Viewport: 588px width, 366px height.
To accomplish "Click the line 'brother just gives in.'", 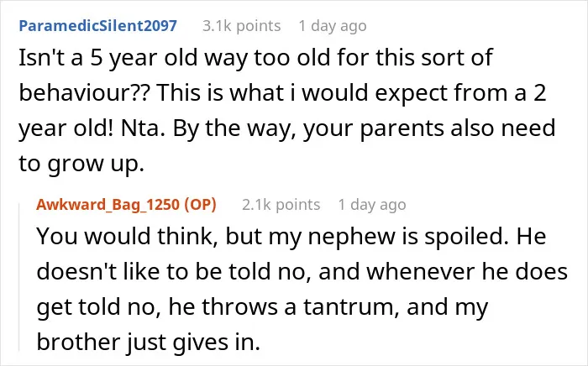I will (148, 342).
